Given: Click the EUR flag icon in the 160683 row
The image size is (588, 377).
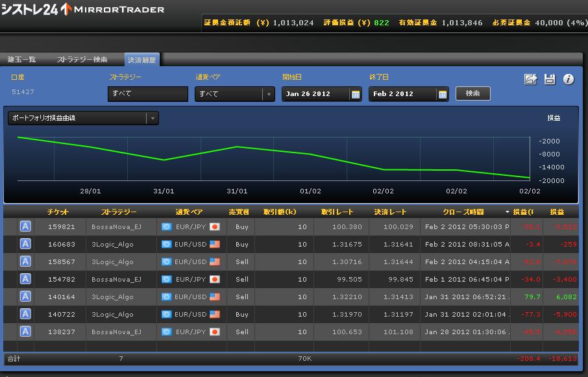Looking at the screenshot, I should pos(166,245).
